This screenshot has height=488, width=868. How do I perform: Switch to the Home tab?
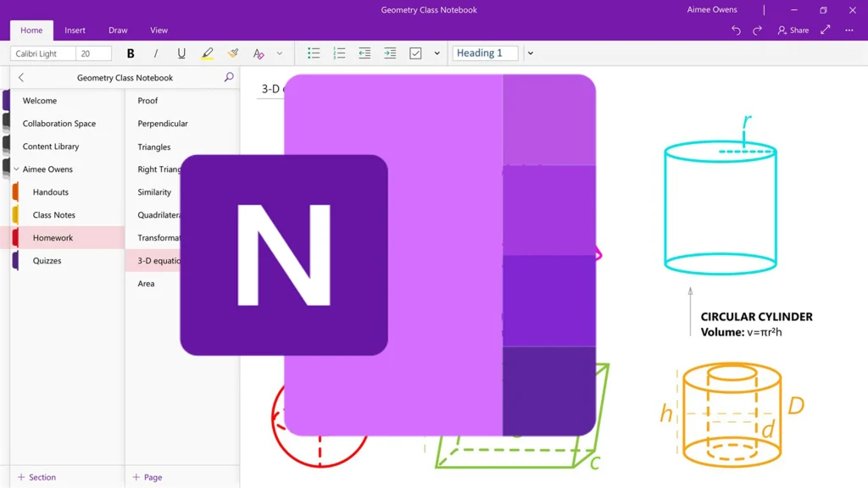pyautogui.click(x=31, y=30)
